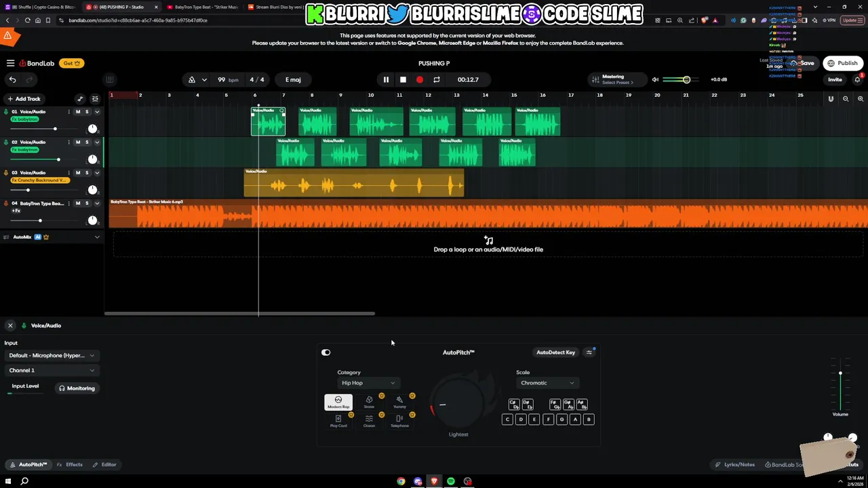Toggle the loop cycle button

(437, 80)
